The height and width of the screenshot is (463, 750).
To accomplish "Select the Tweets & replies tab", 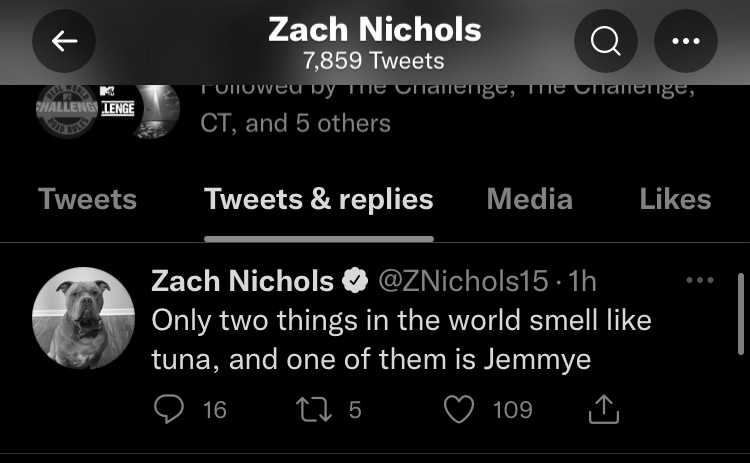I will pyautogui.click(x=319, y=199).
